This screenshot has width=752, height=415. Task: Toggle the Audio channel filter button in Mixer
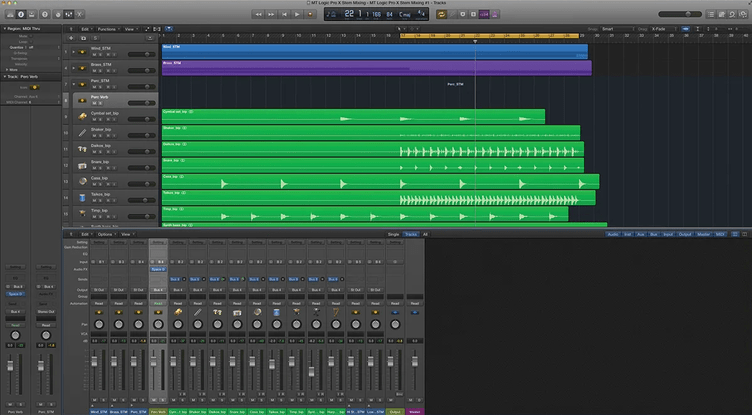point(612,234)
